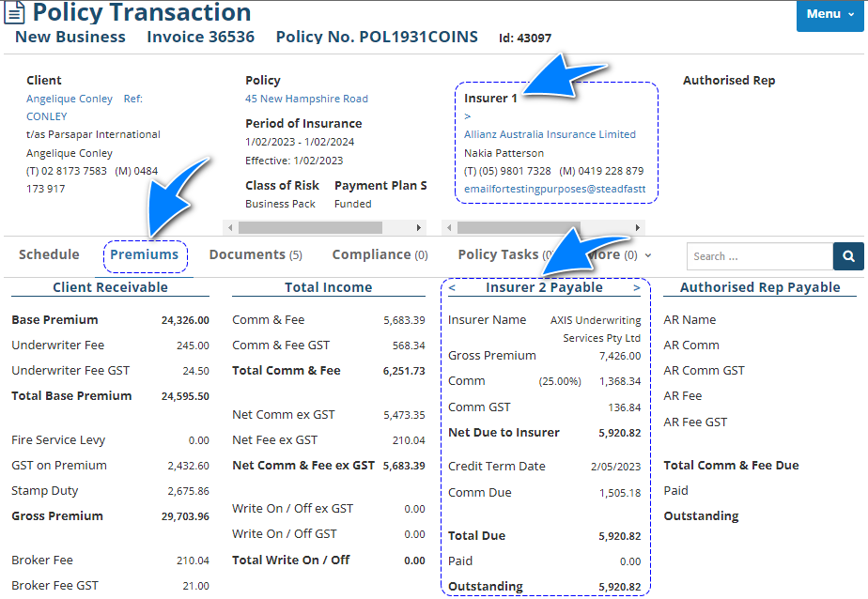Open 45 New Hampshire Road policy link
Viewport: 868px width, 599px height.
coord(306,99)
